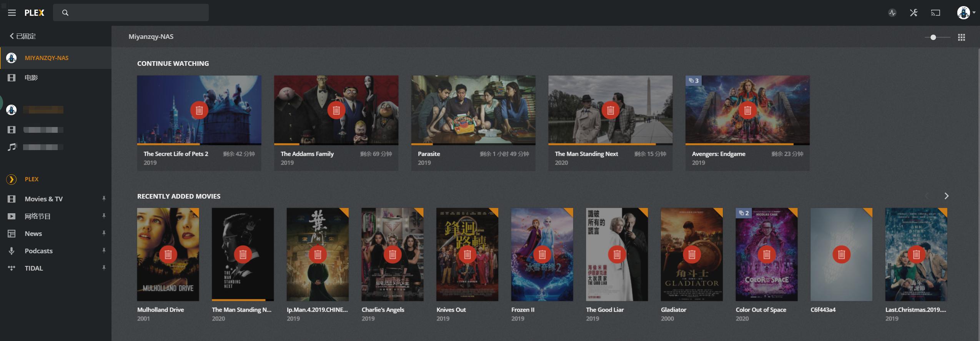Delete Frozen II via trash icon

click(x=542, y=254)
